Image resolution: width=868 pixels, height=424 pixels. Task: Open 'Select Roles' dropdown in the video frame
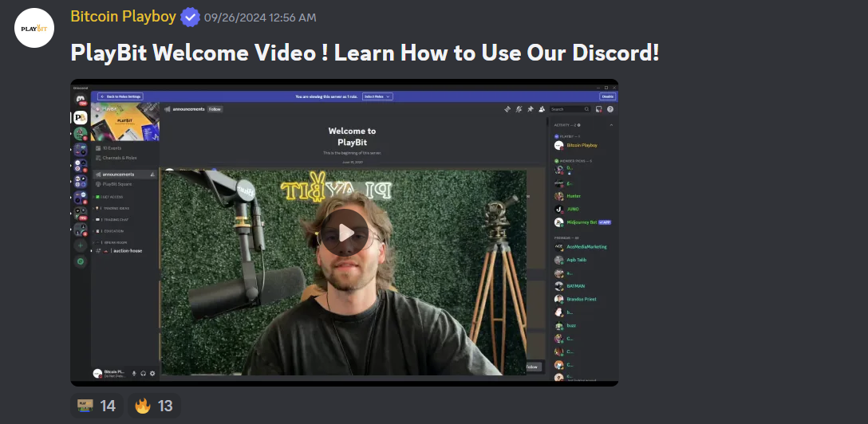tap(377, 96)
